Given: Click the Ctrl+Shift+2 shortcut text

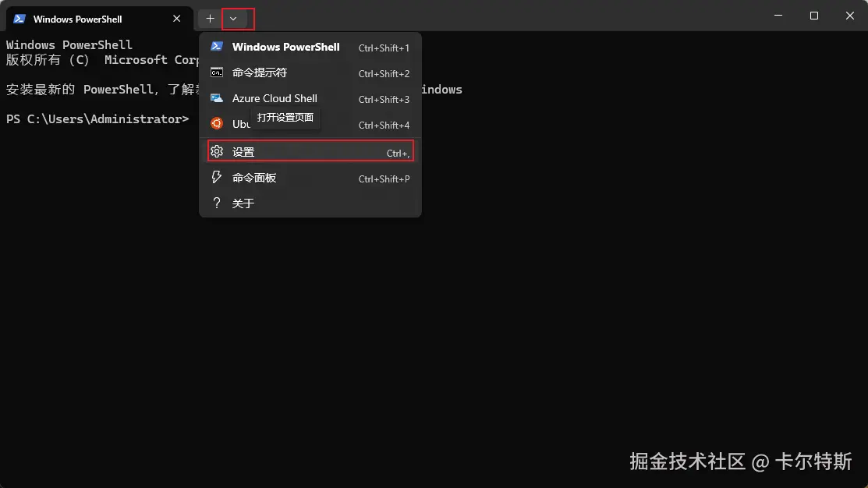Looking at the screenshot, I should click(x=384, y=73).
